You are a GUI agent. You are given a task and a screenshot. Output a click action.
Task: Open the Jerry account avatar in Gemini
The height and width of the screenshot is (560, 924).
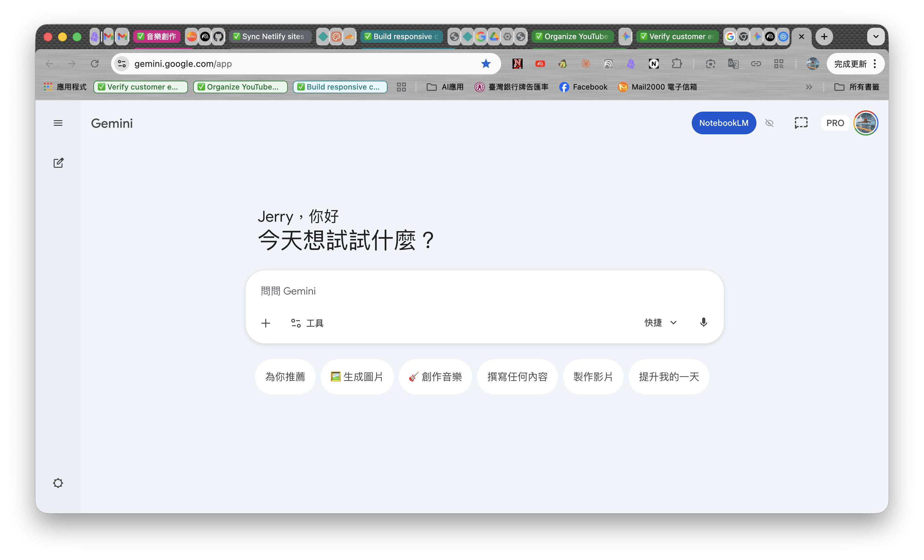866,123
